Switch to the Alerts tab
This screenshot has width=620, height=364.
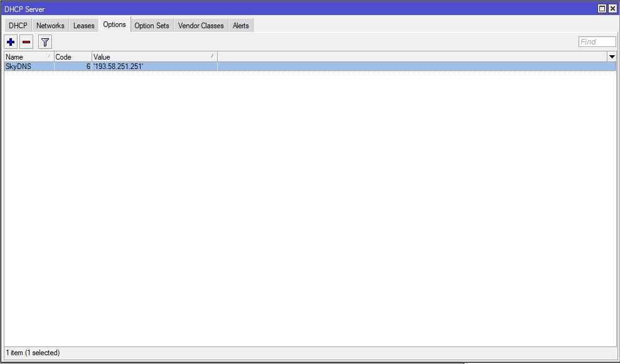point(241,25)
